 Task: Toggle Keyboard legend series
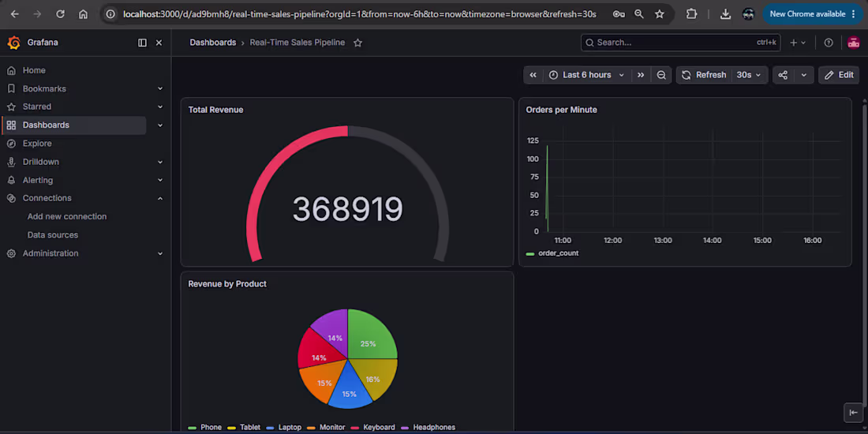379,428
